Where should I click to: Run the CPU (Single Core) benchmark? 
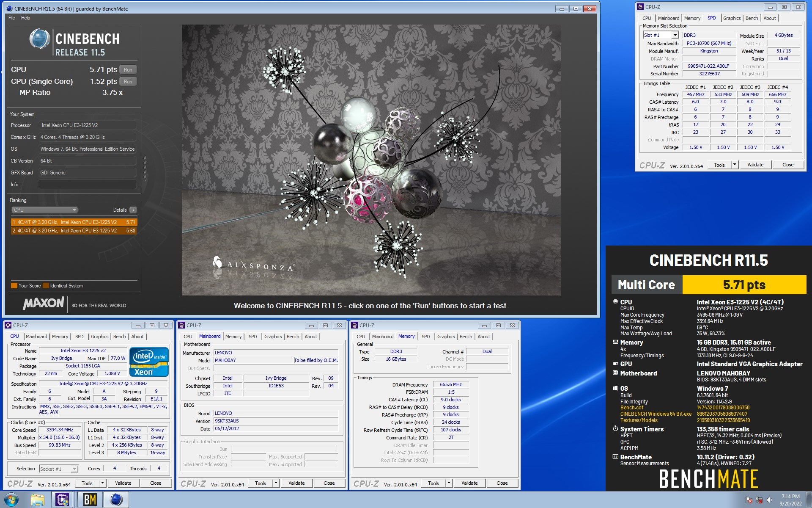(128, 82)
